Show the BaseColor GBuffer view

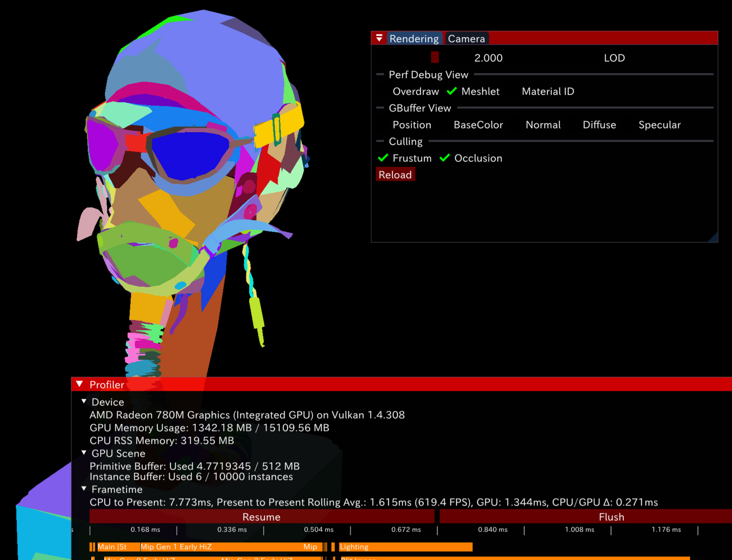(x=478, y=125)
